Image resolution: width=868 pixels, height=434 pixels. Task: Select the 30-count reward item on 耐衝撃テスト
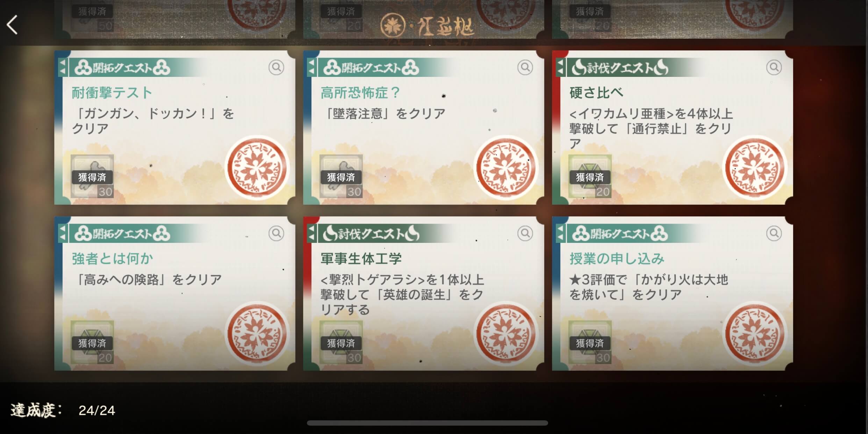pyautogui.click(x=92, y=176)
